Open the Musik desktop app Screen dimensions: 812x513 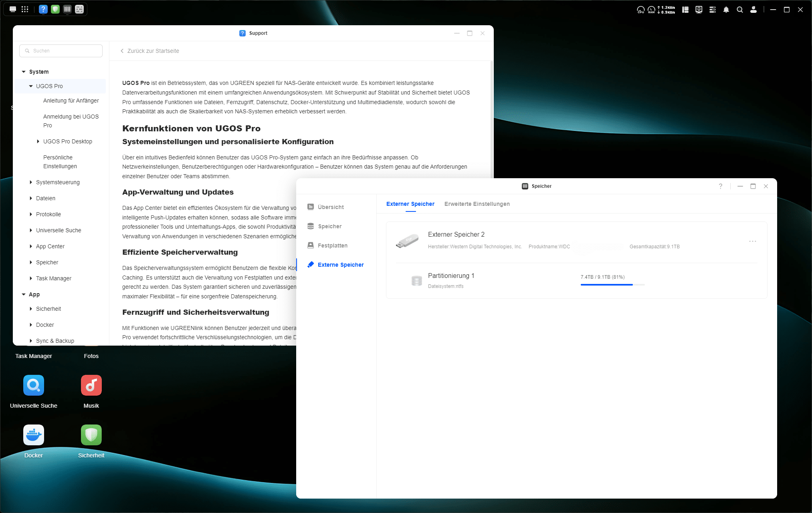(x=91, y=385)
